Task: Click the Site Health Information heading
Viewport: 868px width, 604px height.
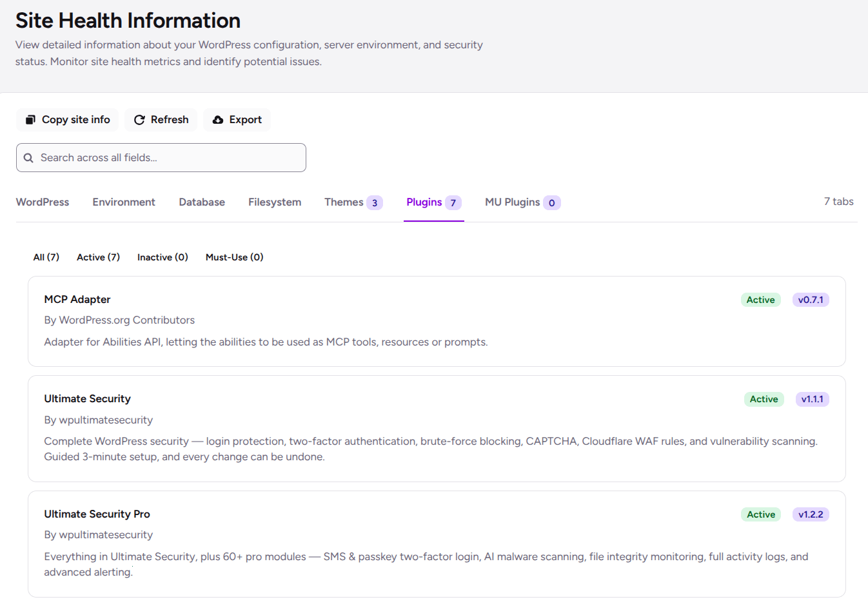Action: [x=128, y=21]
